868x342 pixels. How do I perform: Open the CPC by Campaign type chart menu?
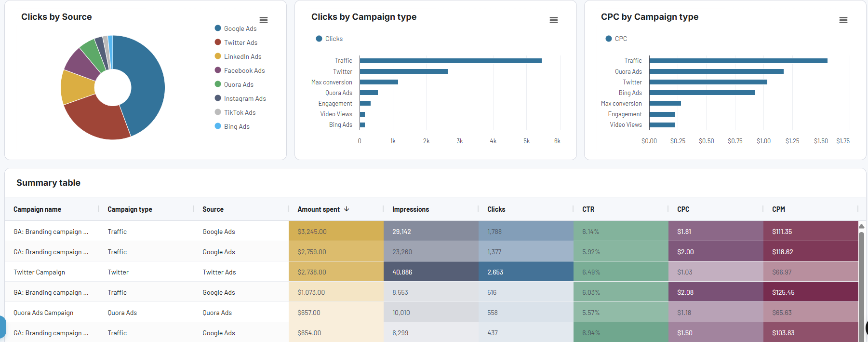pos(843,20)
